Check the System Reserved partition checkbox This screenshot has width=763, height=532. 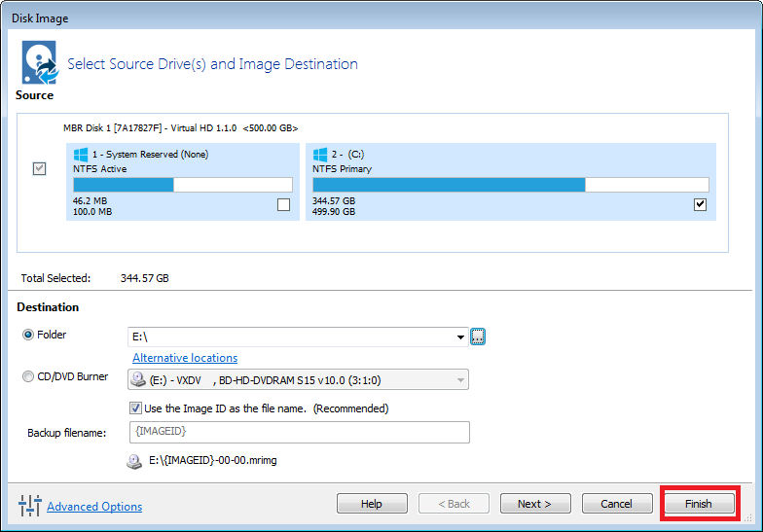click(x=284, y=204)
